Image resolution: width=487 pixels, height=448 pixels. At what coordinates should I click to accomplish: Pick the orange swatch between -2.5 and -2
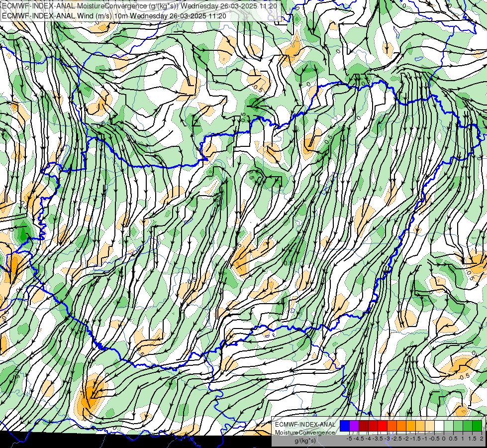(401, 426)
